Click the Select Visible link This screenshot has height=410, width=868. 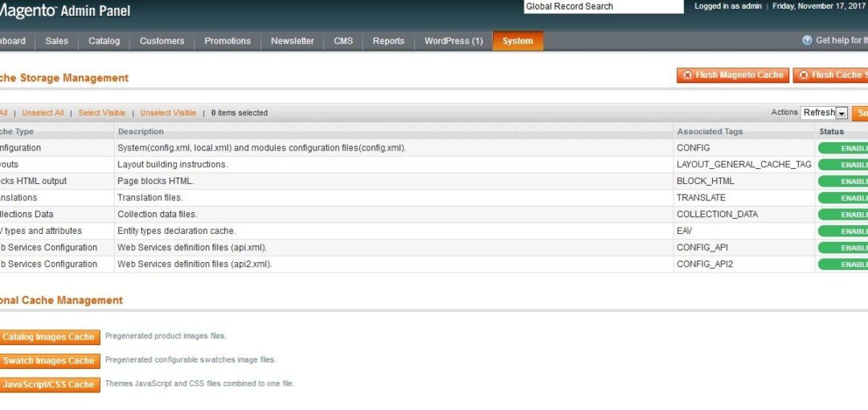[x=102, y=113]
